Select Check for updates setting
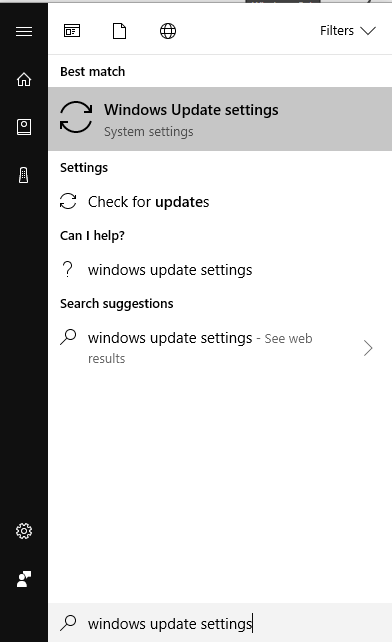The width and height of the screenshot is (392, 642). tap(220, 201)
